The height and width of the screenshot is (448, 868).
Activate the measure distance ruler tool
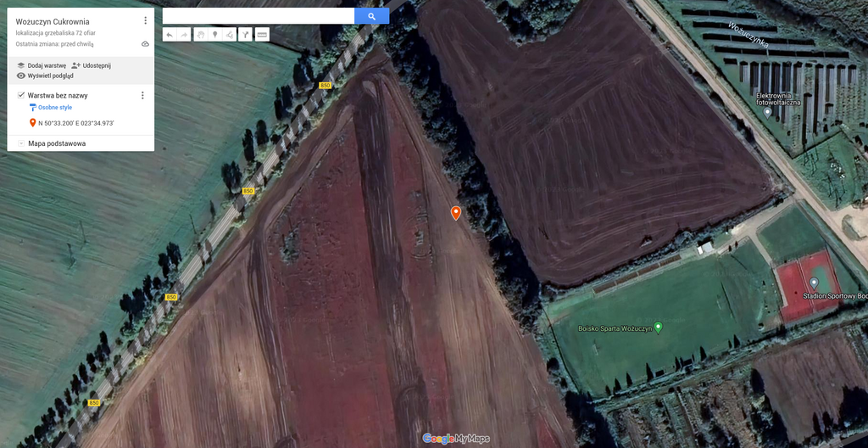[x=262, y=35]
